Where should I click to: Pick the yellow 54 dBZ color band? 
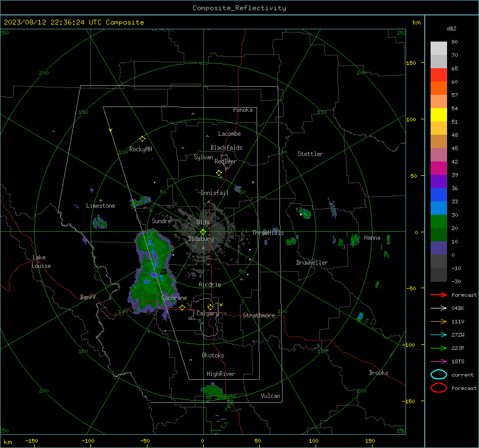click(439, 115)
